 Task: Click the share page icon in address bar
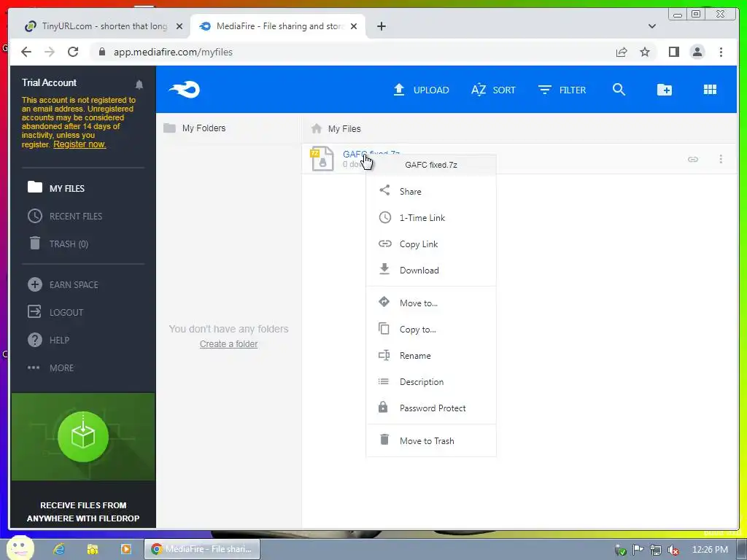[x=622, y=52]
